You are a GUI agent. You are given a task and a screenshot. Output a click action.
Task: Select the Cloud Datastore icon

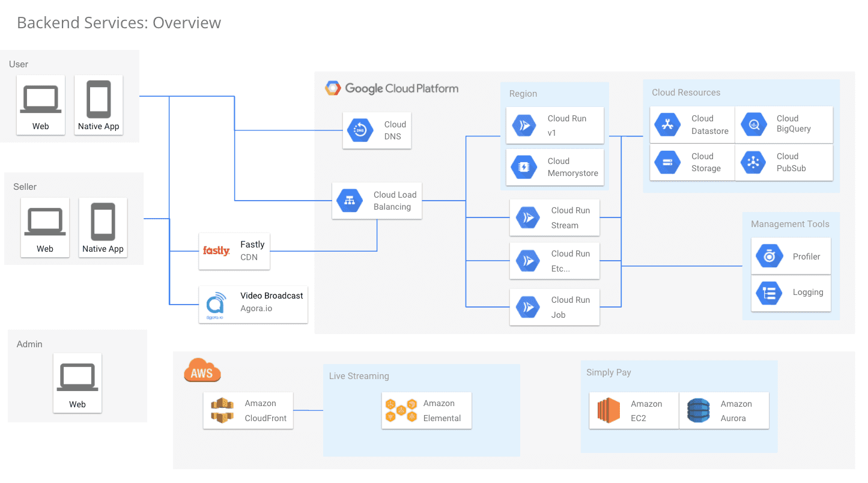coord(667,125)
